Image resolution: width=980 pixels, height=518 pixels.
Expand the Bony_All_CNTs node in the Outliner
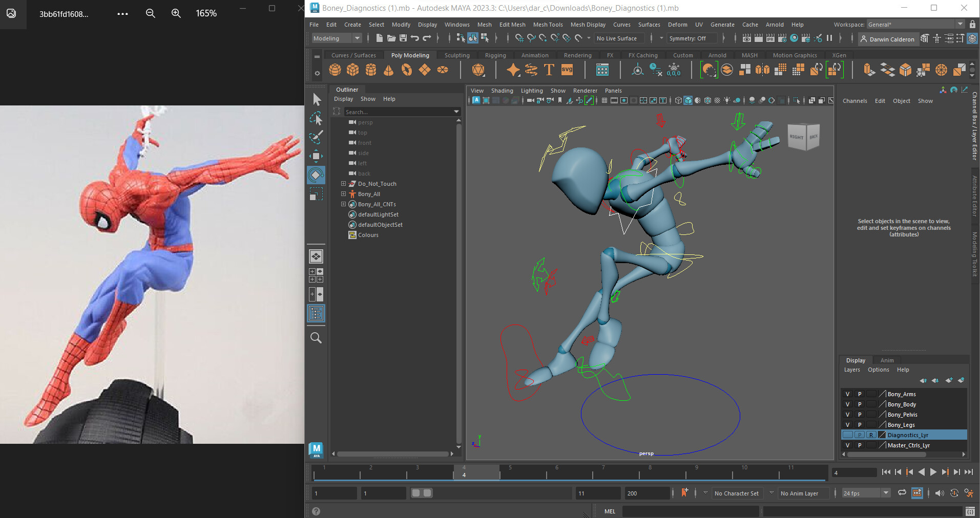pyautogui.click(x=343, y=204)
